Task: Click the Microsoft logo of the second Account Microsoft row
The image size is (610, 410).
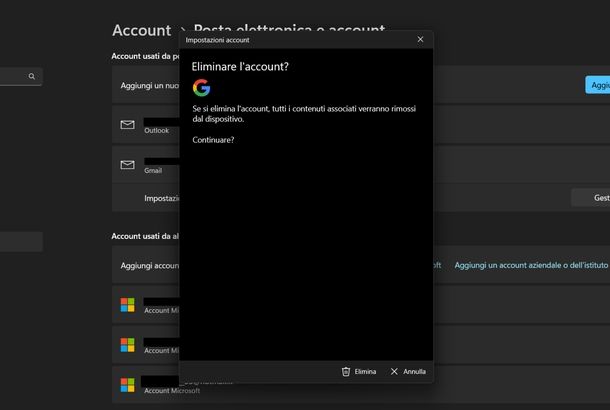Action: tap(128, 345)
